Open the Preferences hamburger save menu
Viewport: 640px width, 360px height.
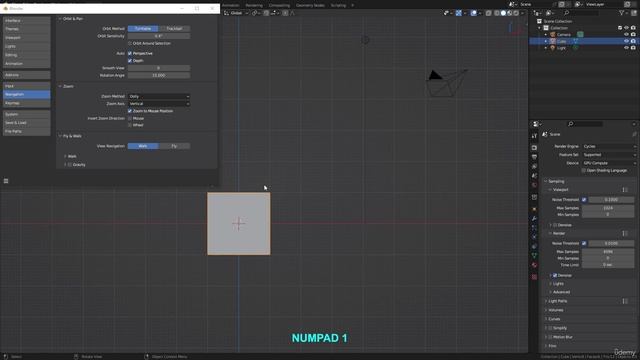6,181
